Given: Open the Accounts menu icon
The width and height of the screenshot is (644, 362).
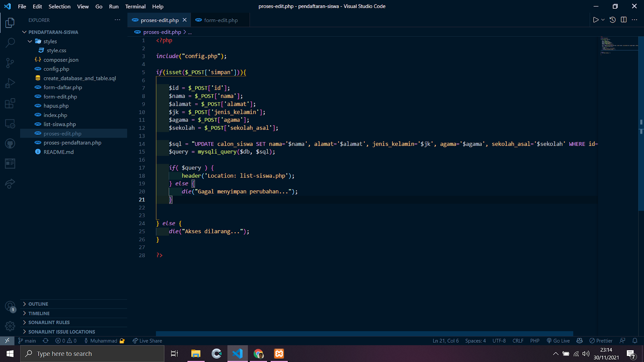Looking at the screenshot, I should coord(10,306).
